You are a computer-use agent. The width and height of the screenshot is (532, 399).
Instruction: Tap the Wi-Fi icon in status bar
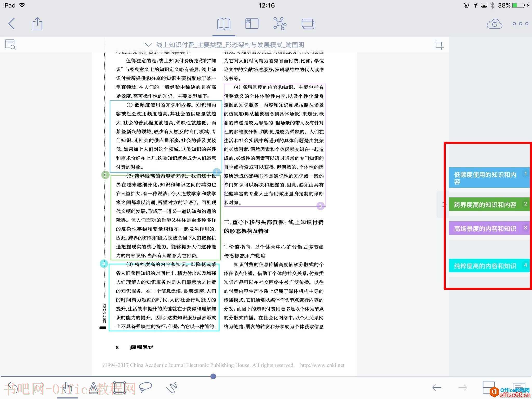point(22,5)
